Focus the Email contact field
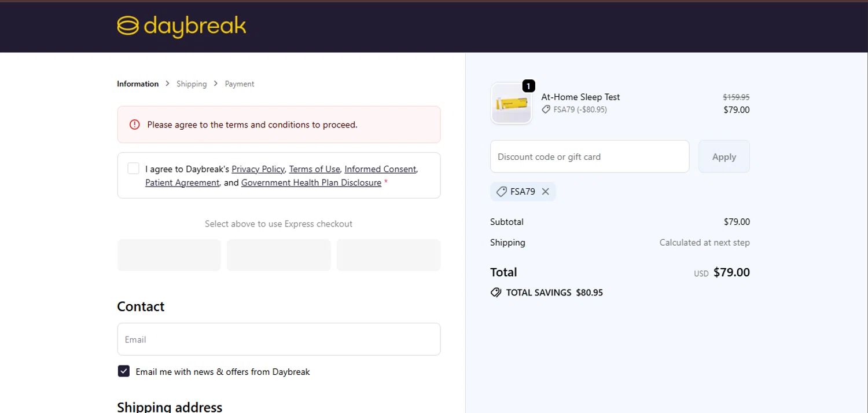The image size is (868, 413). point(279,339)
